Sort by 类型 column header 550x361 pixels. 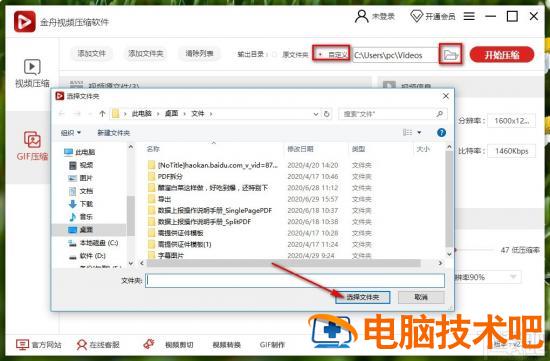[358, 149]
